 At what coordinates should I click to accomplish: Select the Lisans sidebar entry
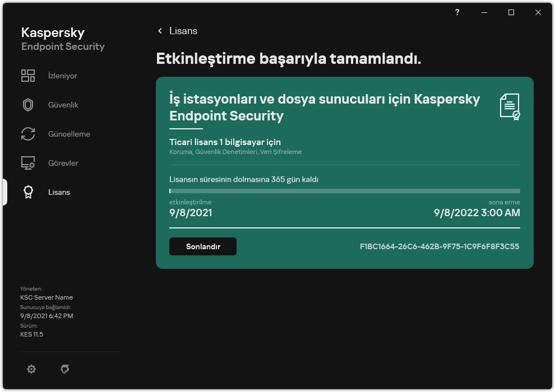(58, 192)
